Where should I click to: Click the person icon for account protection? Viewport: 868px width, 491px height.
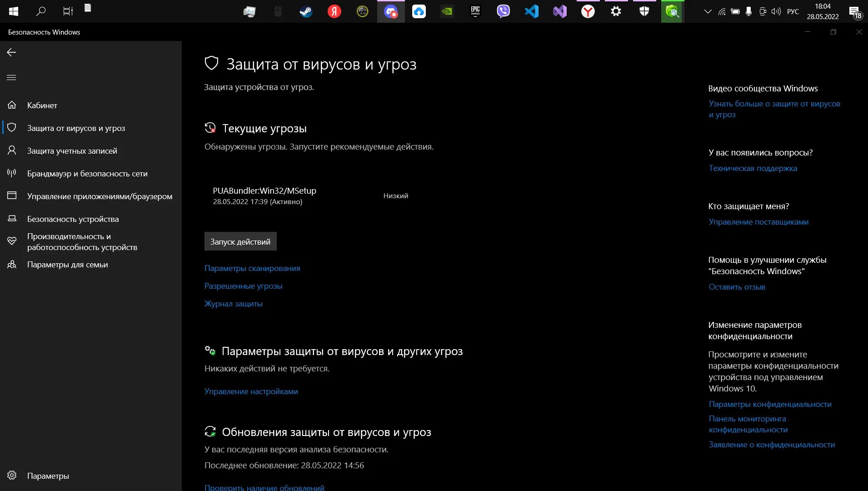tap(12, 150)
